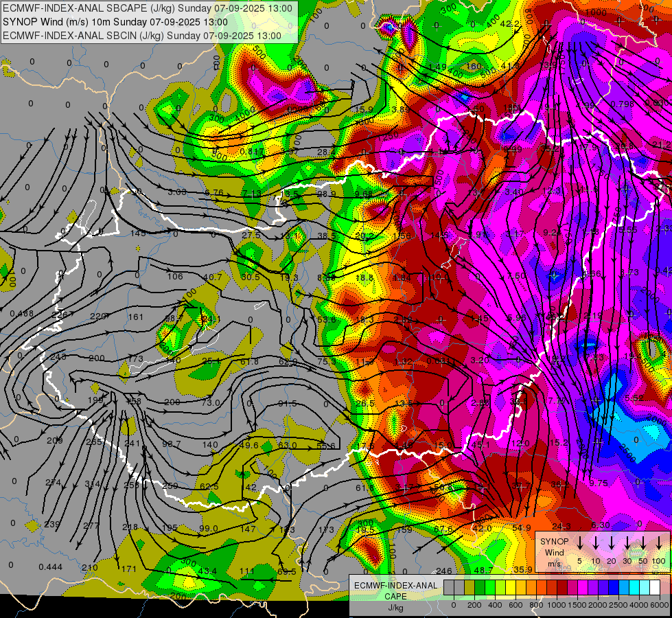
Task: Click the map value 6.76
Action: (x=214, y=192)
